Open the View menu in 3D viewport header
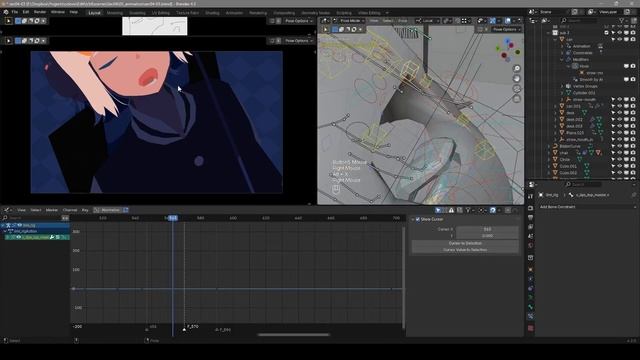 [x=374, y=21]
